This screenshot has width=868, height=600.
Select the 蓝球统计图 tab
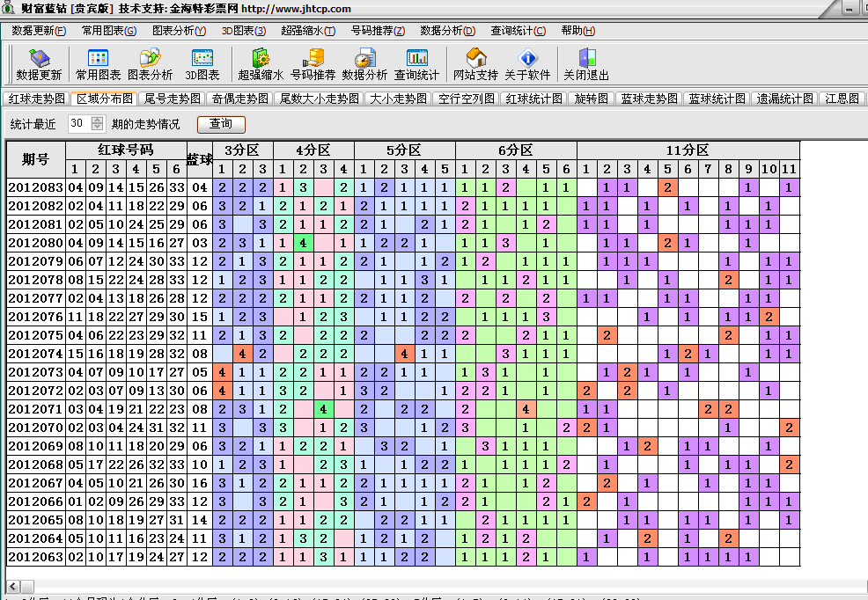pos(717,99)
